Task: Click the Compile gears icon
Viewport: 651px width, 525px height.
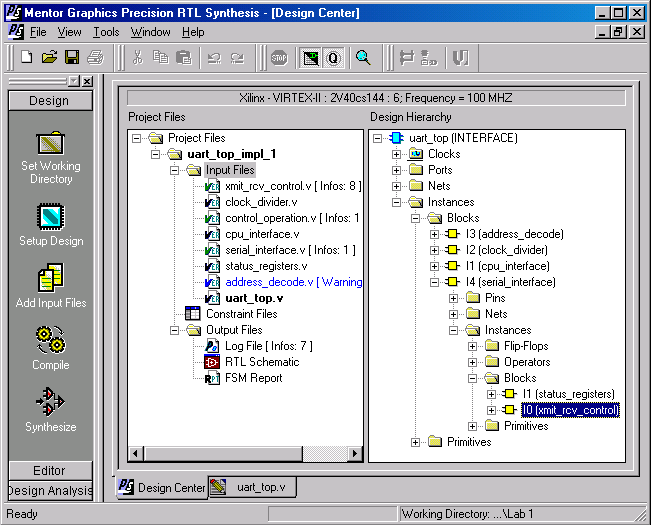Action: [51, 340]
